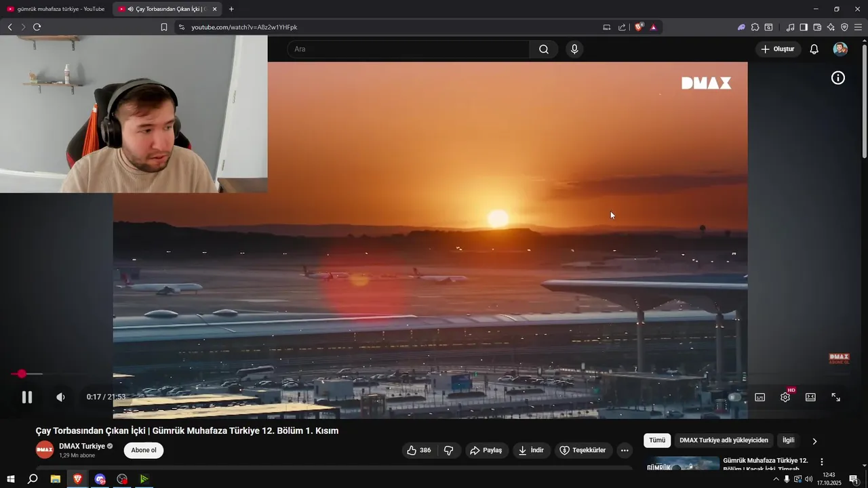This screenshot has width=868, height=488.
Task: Open Brave Rewards triangle icon
Action: point(653,27)
